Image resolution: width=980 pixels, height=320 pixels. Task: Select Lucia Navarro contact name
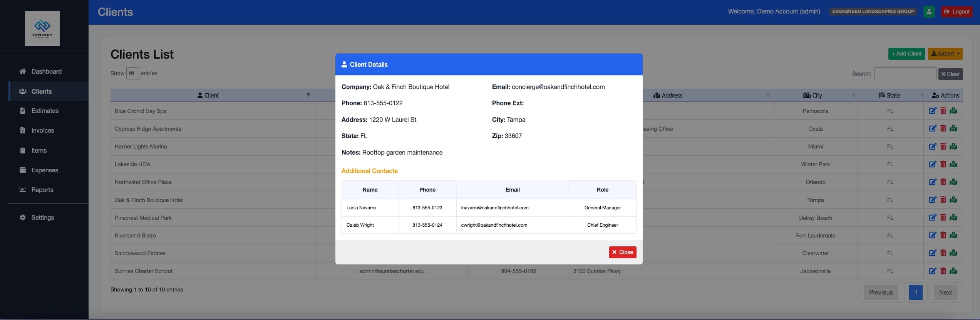pyautogui.click(x=361, y=207)
